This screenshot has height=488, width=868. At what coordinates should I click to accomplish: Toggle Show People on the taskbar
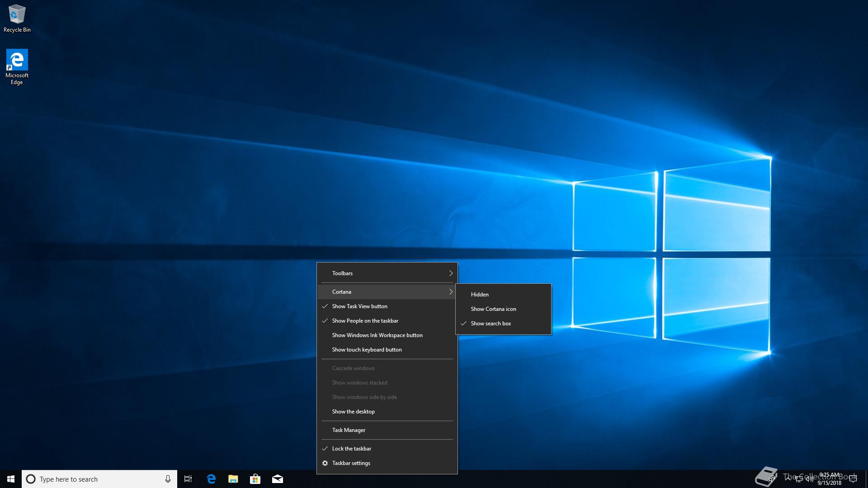(365, 321)
